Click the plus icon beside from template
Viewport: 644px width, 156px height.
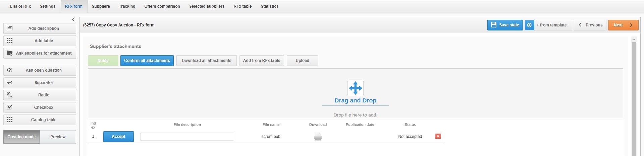pyautogui.click(x=529, y=25)
